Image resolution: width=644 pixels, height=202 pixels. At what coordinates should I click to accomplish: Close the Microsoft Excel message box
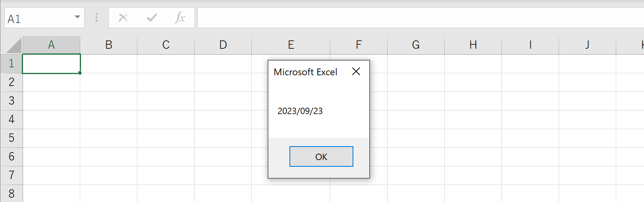pyautogui.click(x=356, y=71)
